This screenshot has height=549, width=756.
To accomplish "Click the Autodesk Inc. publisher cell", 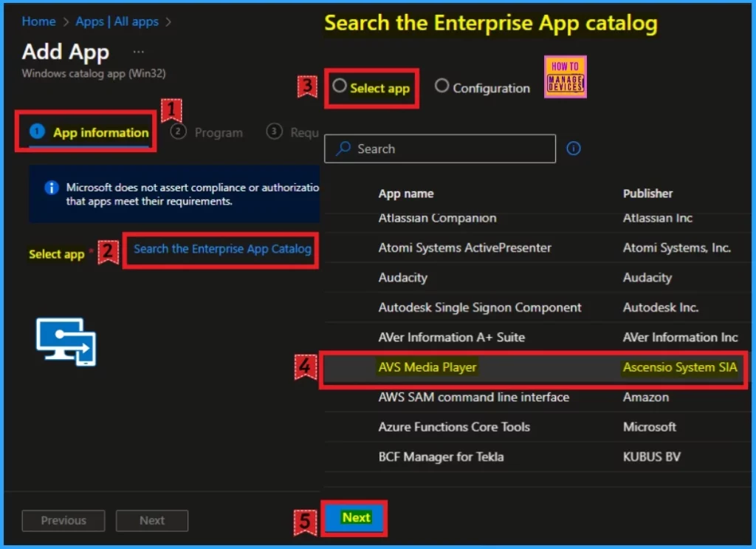I will pyautogui.click(x=661, y=308).
